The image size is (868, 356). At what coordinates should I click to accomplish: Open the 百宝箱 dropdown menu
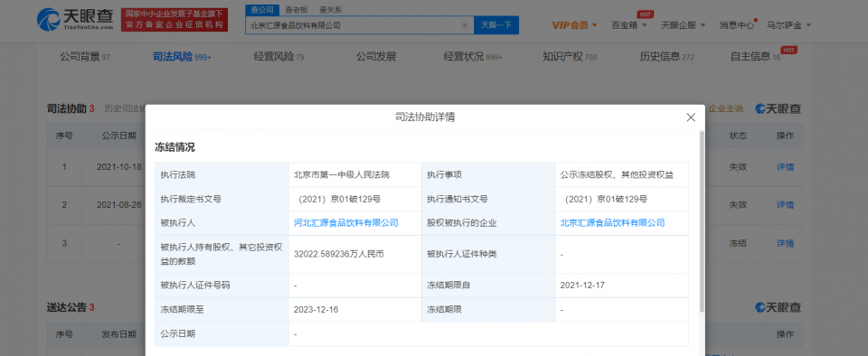629,25
